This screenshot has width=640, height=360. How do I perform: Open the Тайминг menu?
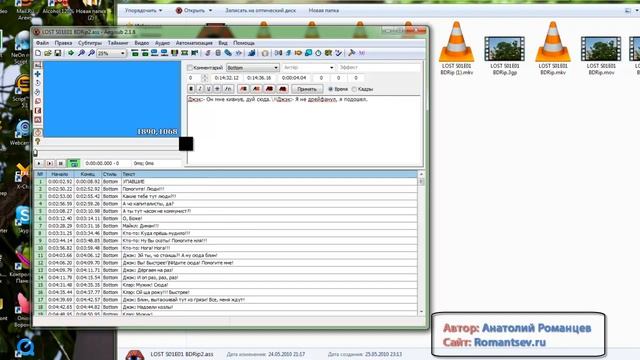tap(118, 43)
